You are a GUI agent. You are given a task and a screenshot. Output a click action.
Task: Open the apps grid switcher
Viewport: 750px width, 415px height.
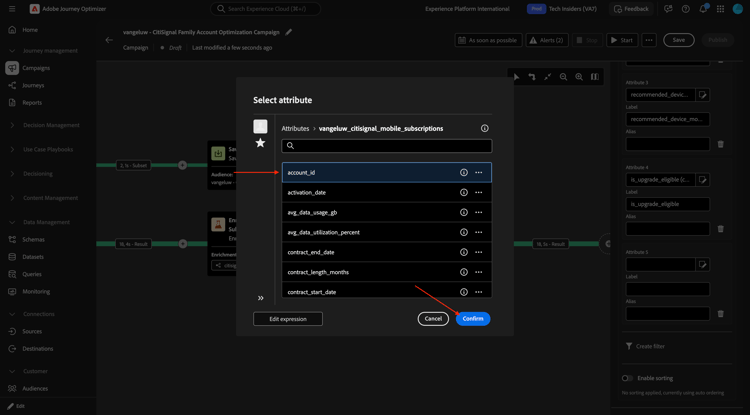click(x=721, y=9)
